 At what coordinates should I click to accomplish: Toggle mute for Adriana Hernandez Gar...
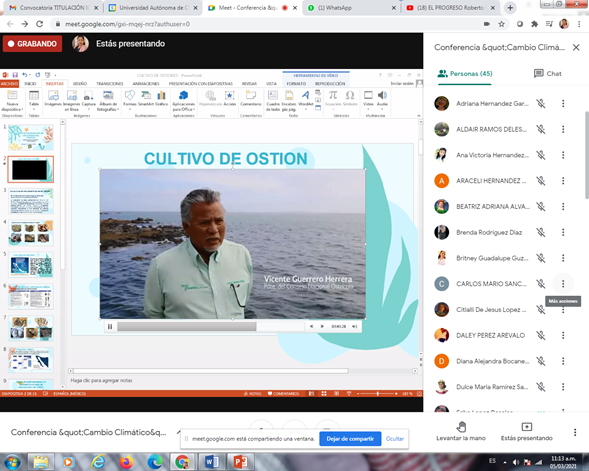(x=541, y=103)
